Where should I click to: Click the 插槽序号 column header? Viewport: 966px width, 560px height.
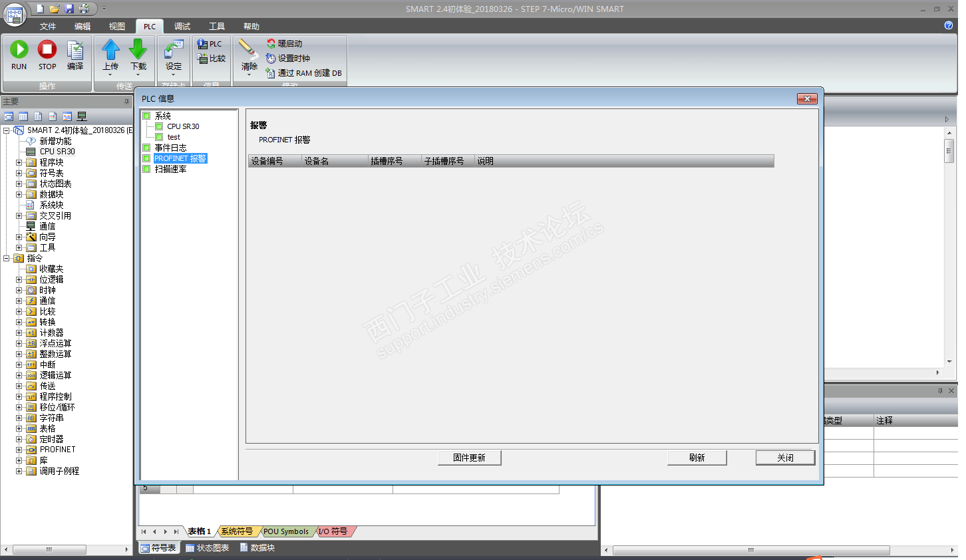click(x=395, y=161)
